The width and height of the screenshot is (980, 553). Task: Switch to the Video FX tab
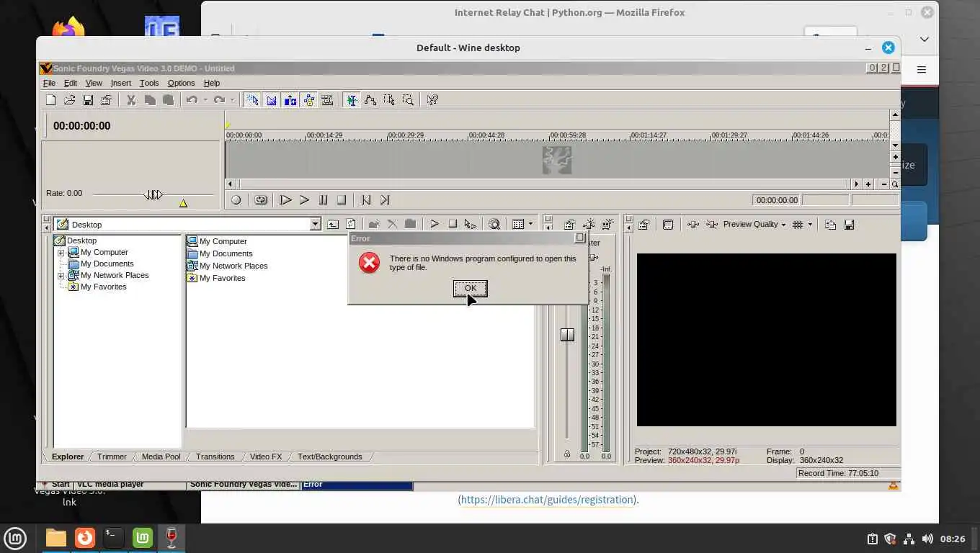point(266,457)
